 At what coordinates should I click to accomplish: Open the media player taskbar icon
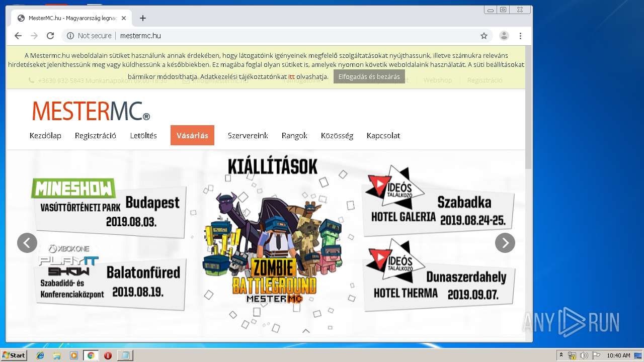pos(74,355)
